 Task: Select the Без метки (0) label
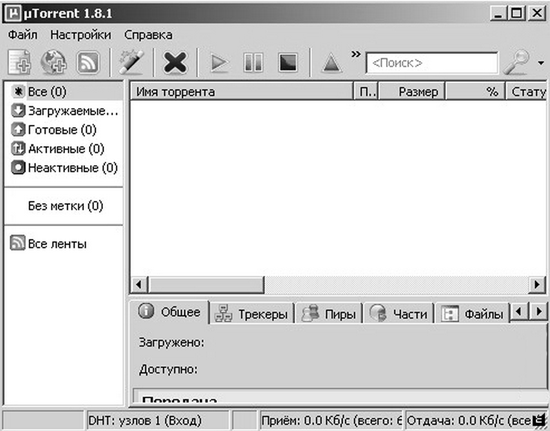pos(65,206)
